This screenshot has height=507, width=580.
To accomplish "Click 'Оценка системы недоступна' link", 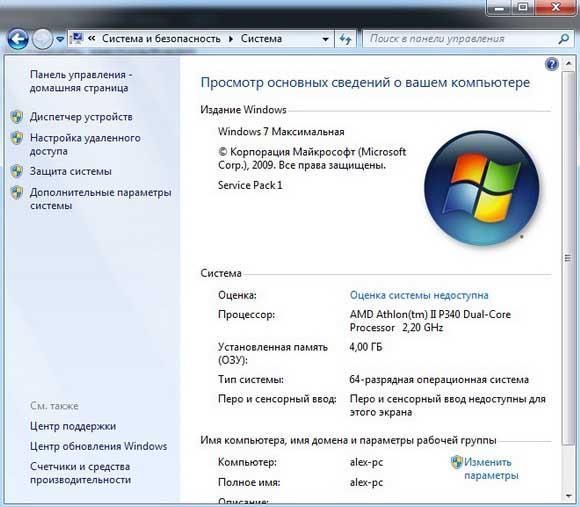I will [419, 295].
